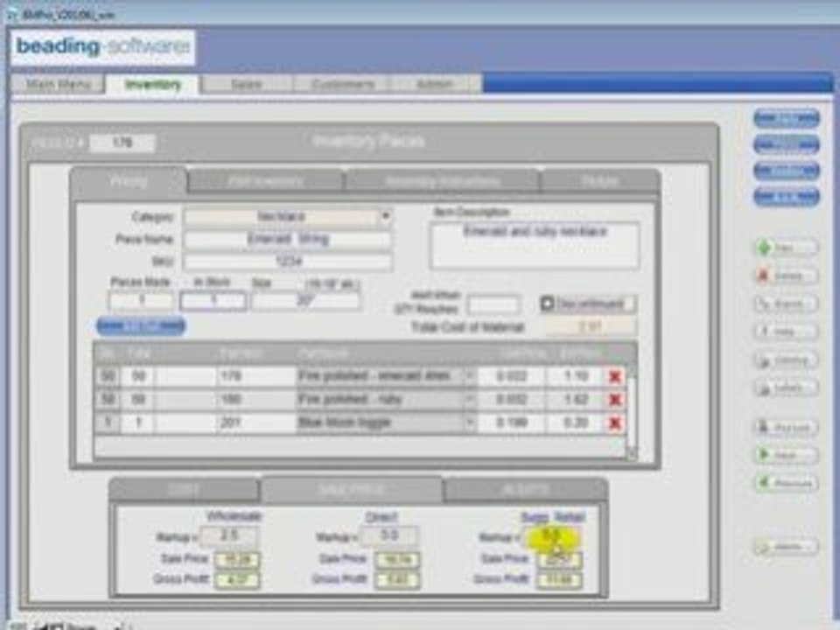
Task: Open part dropdown for Fire polished ruby
Action: (x=469, y=400)
